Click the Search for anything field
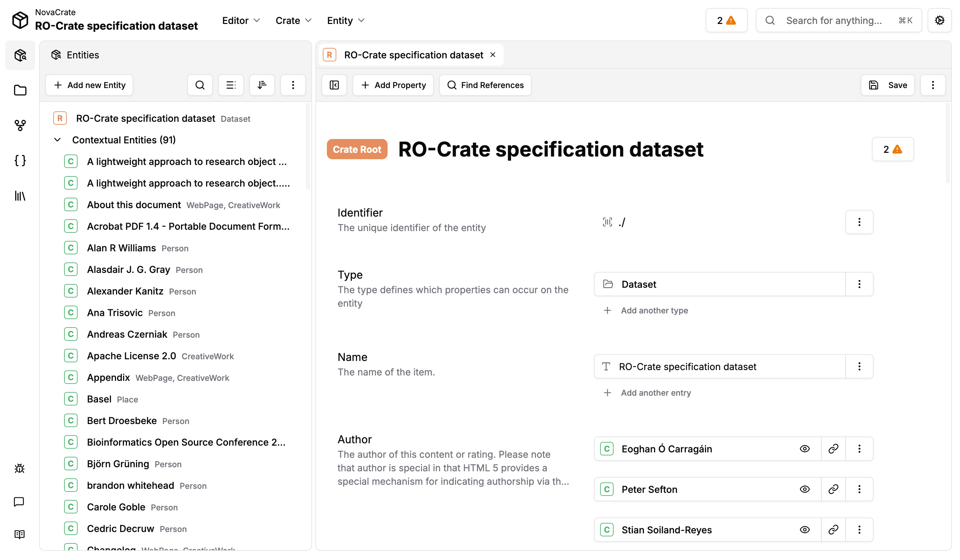The width and height of the screenshot is (960, 560). click(x=834, y=21)
